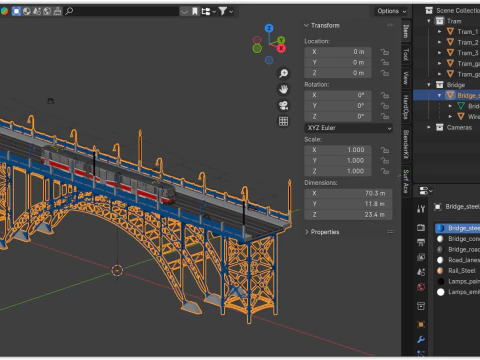The width and height of the screenshot is (480, 360).
Task: Switch to the Item sidebar tab
Action: pyautogui.click(x=406, y=32)
